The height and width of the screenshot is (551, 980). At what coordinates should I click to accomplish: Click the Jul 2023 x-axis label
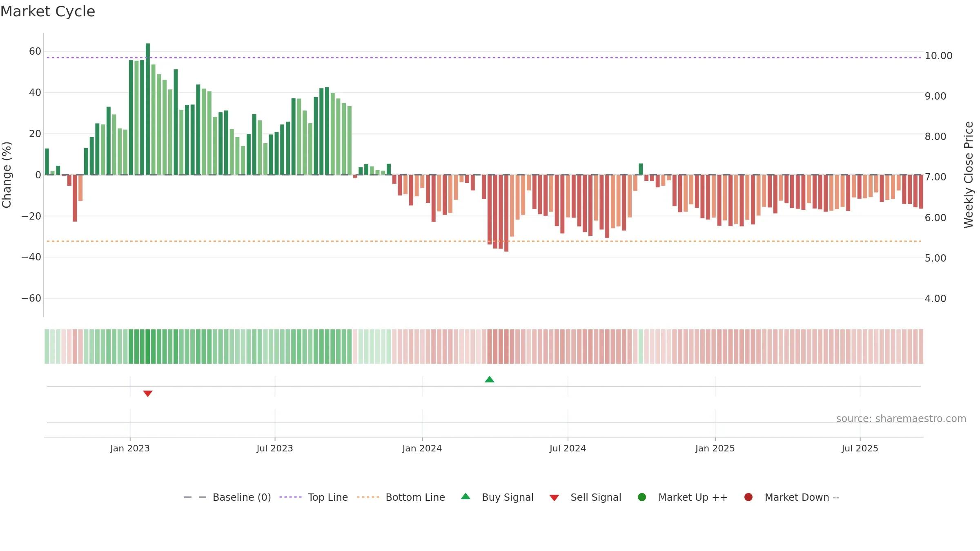click(275, 449)
